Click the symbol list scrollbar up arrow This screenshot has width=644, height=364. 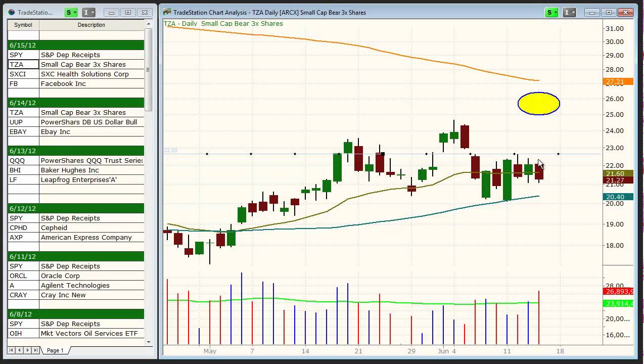click(x=149, y=24)
